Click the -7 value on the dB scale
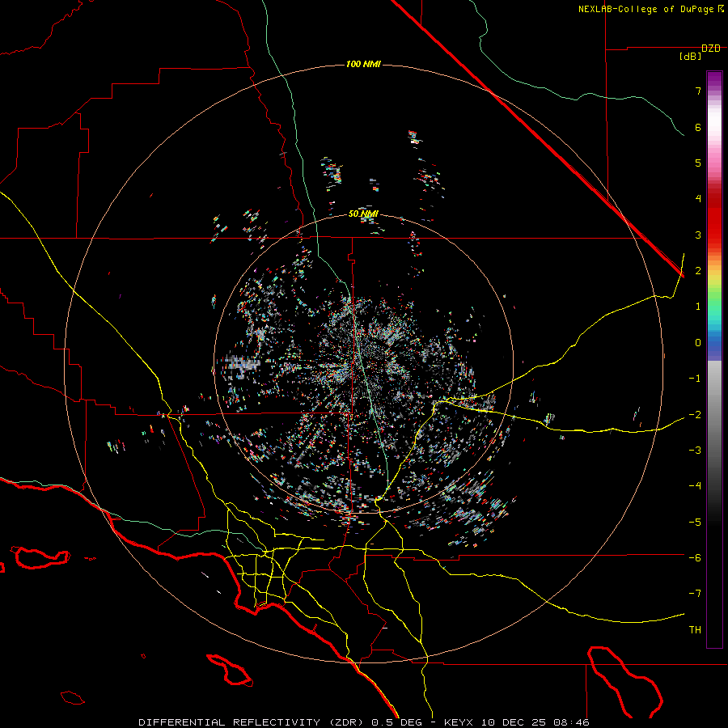 (695, 593)
